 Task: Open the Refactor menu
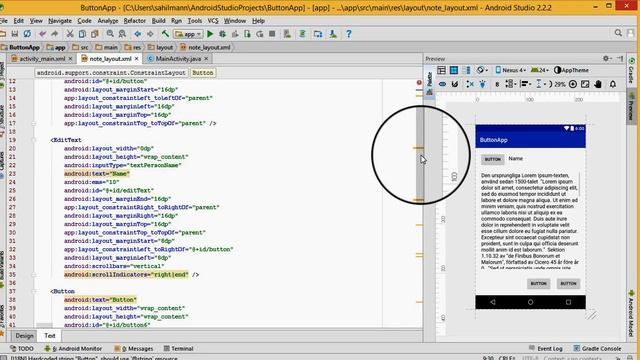point(134,21)
